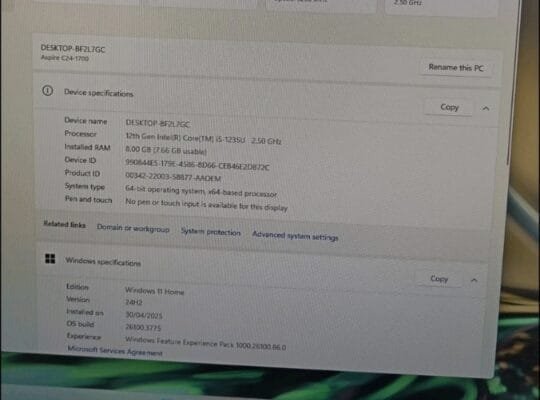Select the OS build 26100.3775 value
The width and height of the screenshot is (540, 400).
tap(143, 327)
